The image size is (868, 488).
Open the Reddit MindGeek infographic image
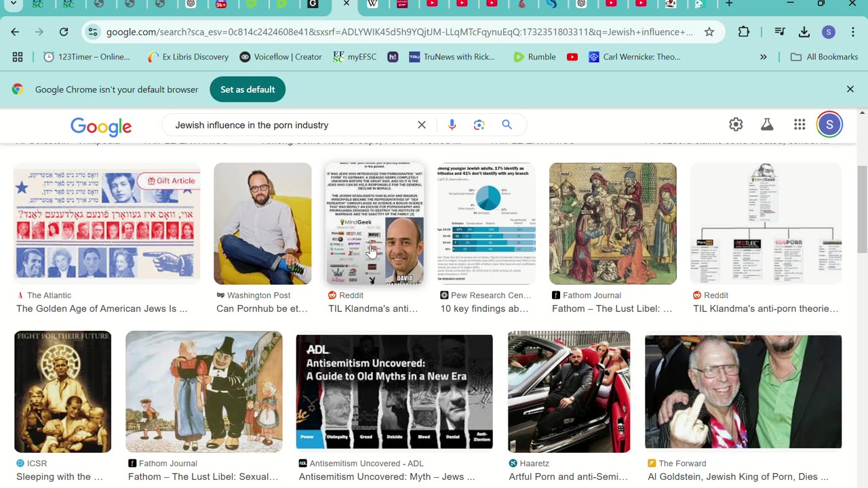pos(375,223)
